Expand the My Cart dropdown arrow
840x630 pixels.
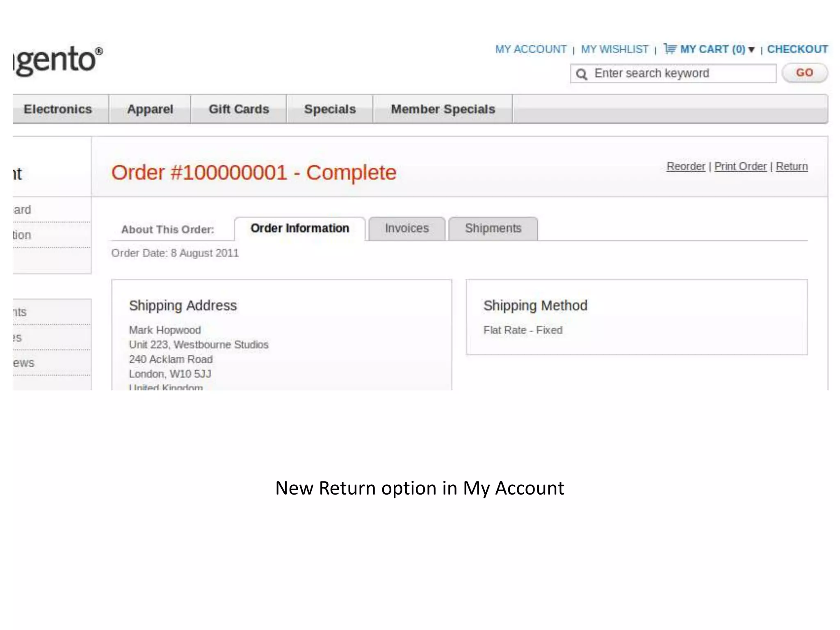point(751,50)
